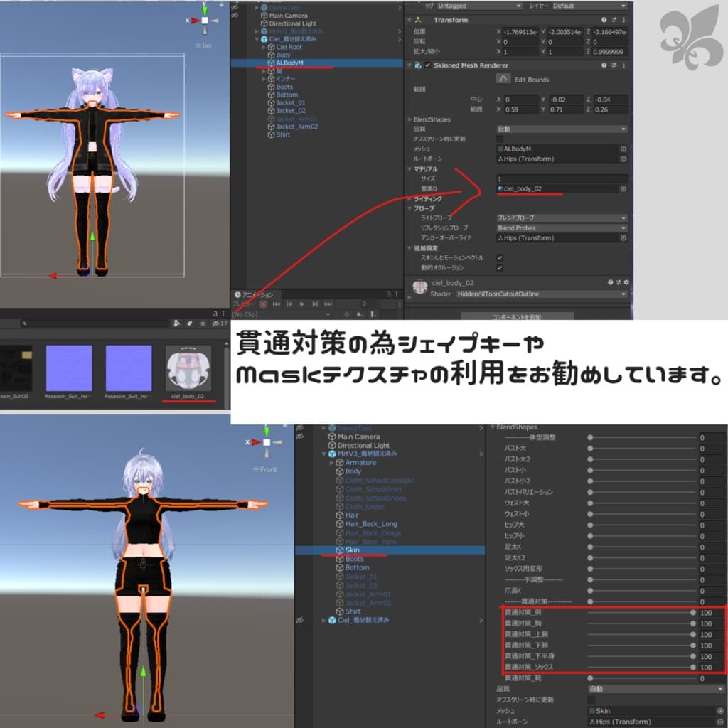Open the Blend Probes reflection dropdown
This screenshot has height=728, width=728.
tap(562, 228)
